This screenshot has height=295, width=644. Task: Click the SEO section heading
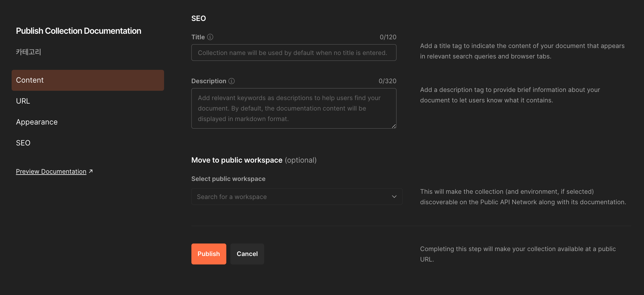[x=199, y=18]
